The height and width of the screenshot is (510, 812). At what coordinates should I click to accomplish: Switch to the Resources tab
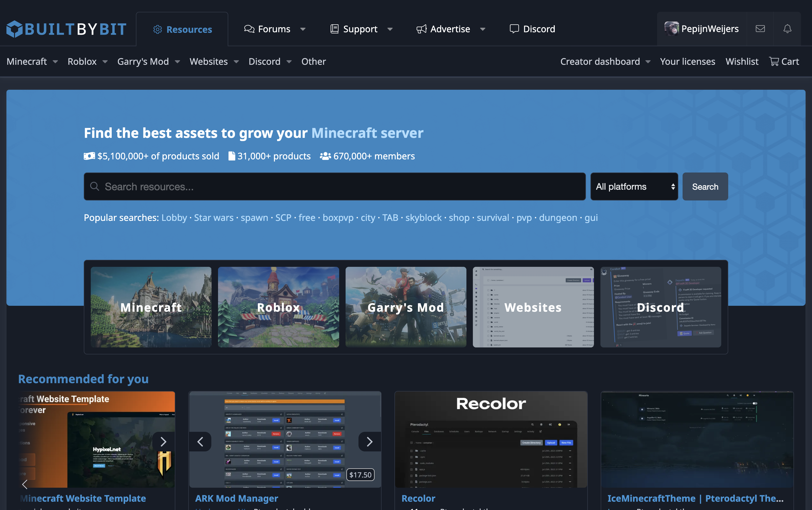pos(182,29)
